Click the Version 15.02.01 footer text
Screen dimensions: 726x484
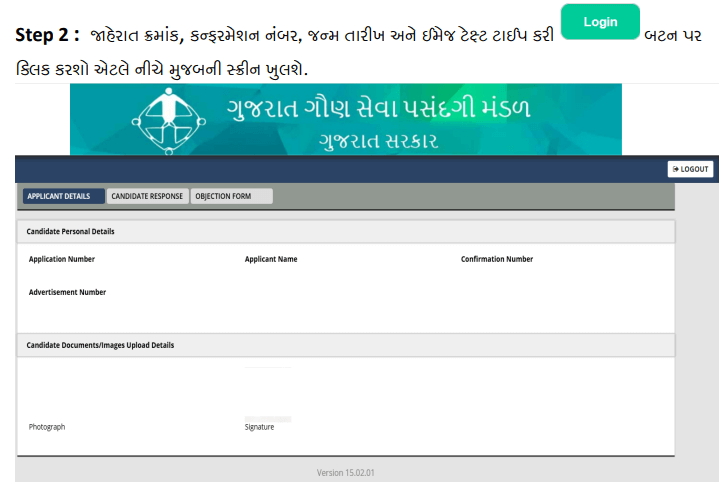coord(345,472)
